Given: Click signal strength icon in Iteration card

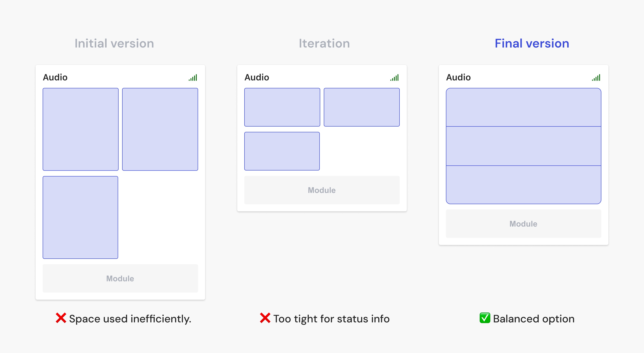Looking at the screenshot, I should [395, 78].
